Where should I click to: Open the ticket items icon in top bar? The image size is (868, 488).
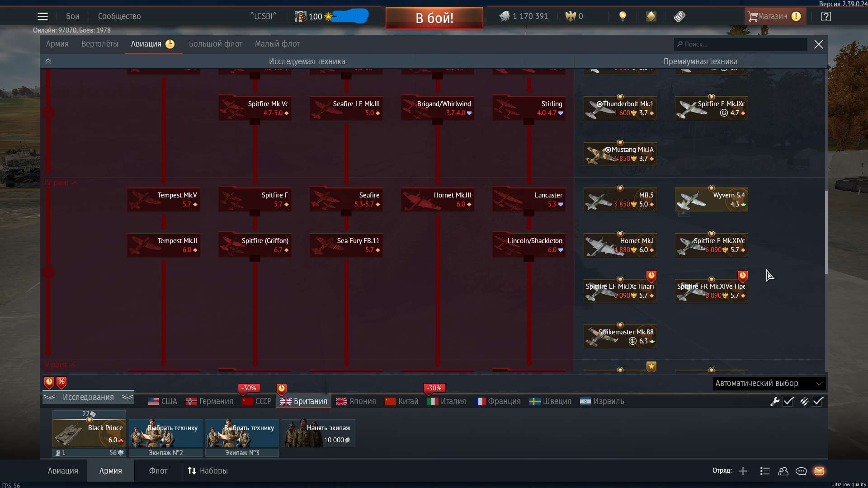679,16
